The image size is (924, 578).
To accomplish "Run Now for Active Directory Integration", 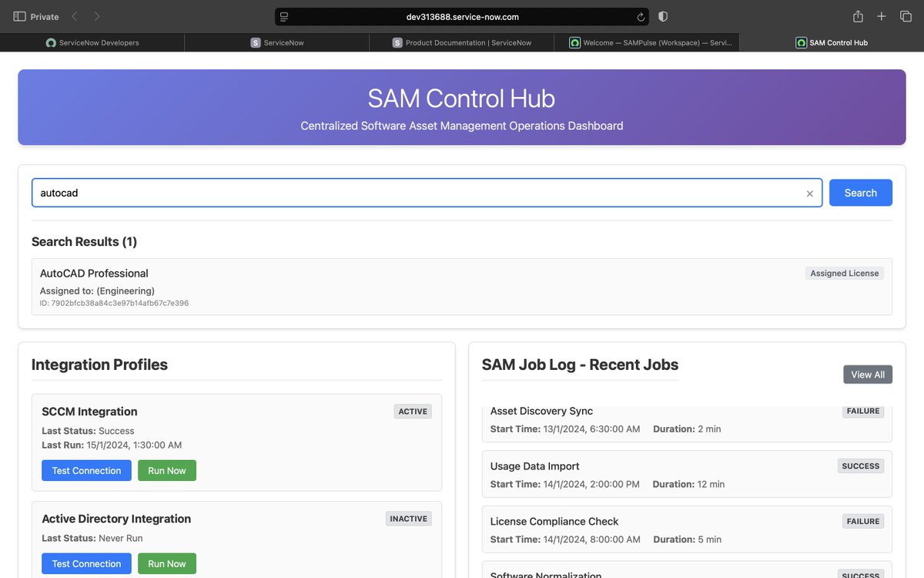I will tap(167, 563).
